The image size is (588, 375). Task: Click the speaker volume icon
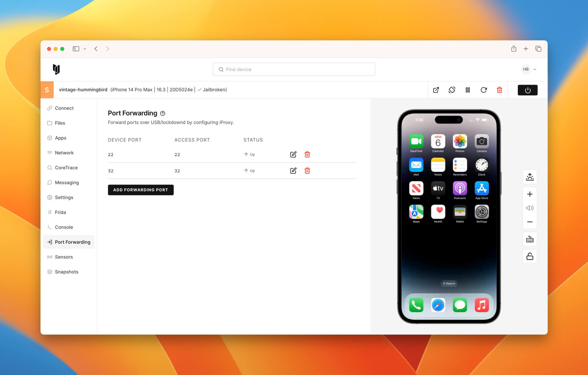[x=530, y=208]
